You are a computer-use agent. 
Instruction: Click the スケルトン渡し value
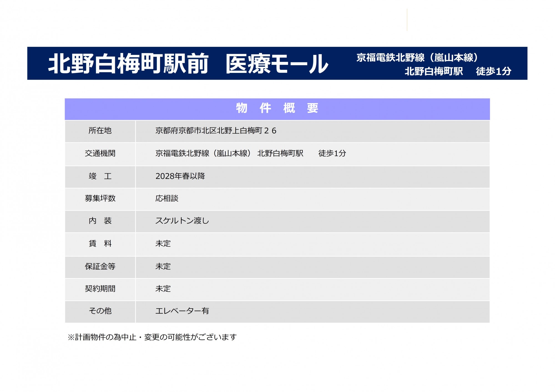tap(182, 221)
